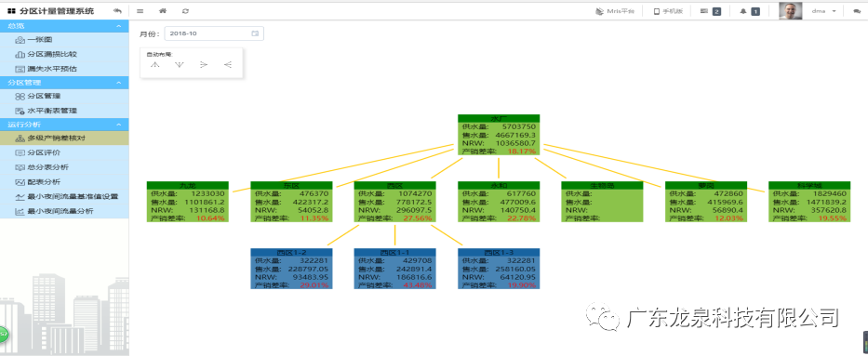Image resolution: width=868 pixels, height=356 pixels.
Task: Apply upward tree auto-layout icon
Action: [155, 65]
